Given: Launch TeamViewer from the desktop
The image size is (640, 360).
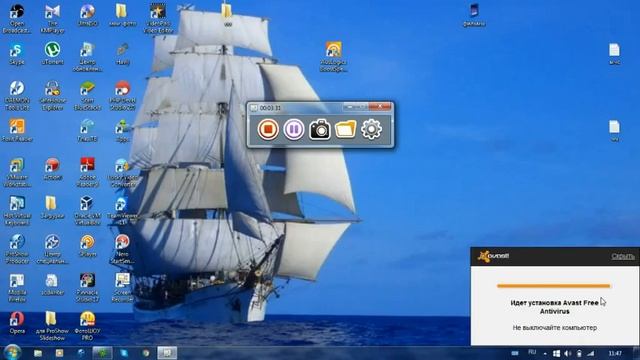Looking at the screenshot, I should click(x=122, y=211).
